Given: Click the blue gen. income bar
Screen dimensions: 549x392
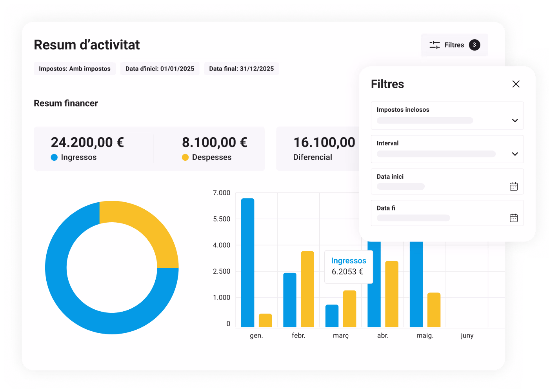Looking at the screenshot, I should click(x=247, y=263).
